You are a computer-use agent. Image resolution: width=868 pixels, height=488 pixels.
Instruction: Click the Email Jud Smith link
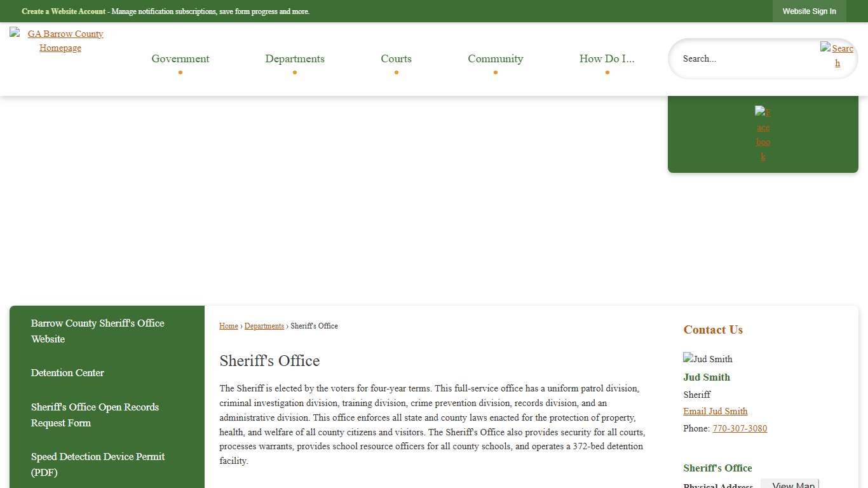coord(715,411)
